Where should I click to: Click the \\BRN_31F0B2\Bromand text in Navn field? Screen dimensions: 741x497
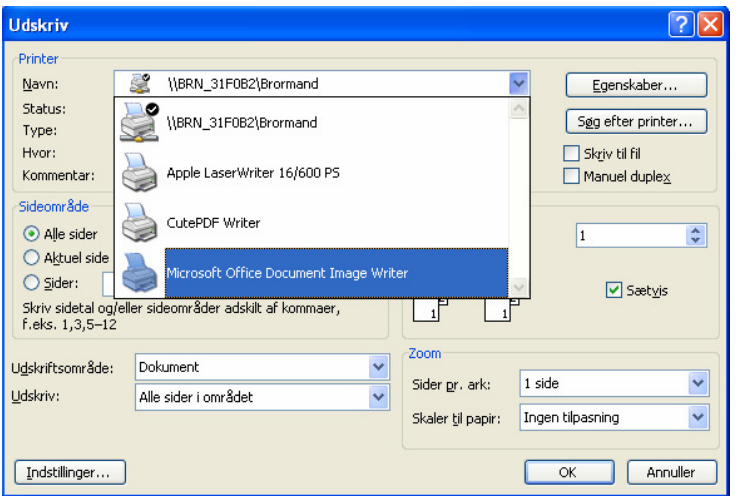pos(243,84)
